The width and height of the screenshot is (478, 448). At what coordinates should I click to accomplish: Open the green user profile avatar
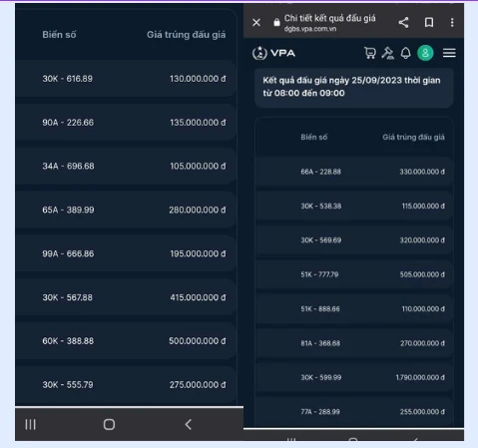425,53
